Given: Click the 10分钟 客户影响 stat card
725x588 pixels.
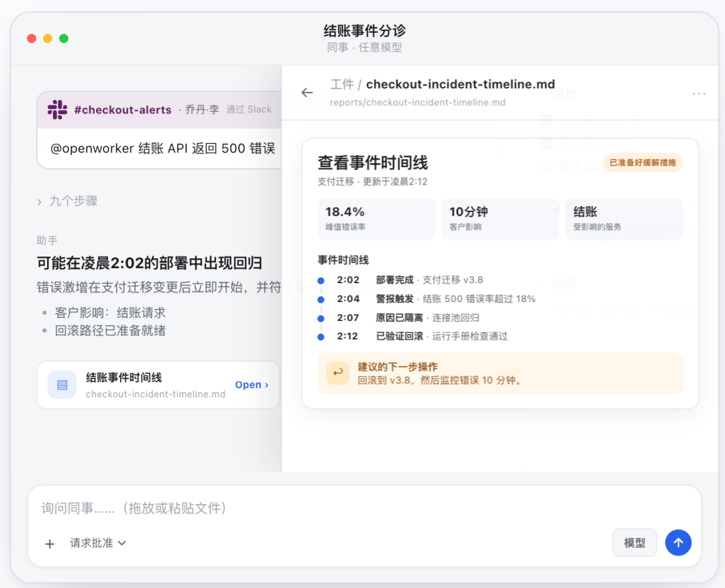Looking at the screenshot, I should tap(500, 219).
